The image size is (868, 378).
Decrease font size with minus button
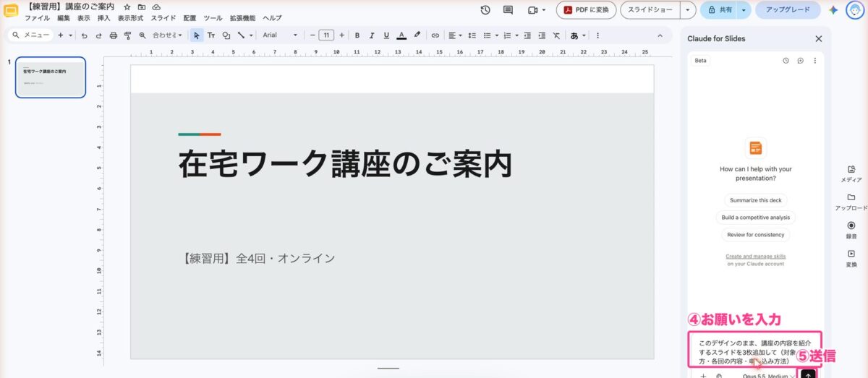pos(312,35)
